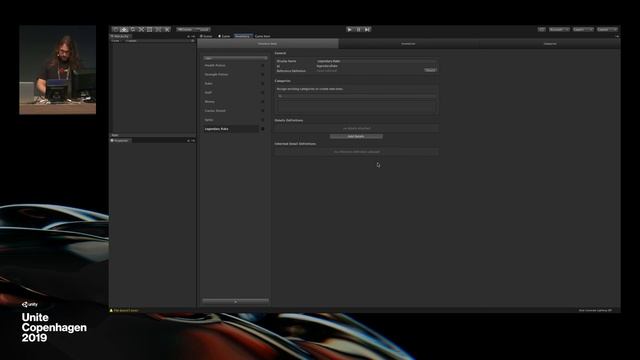Select the custom editor tools icon

pyautogui.click(x=167, y=29)
